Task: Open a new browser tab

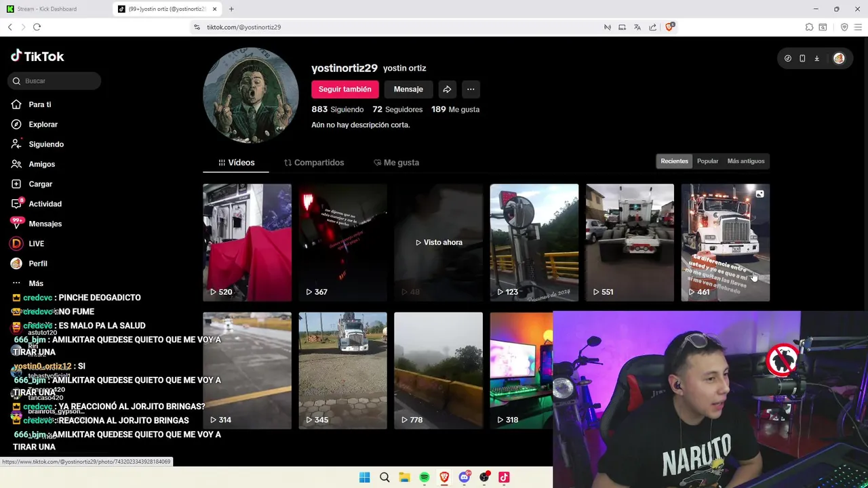Action: [231, 9]
